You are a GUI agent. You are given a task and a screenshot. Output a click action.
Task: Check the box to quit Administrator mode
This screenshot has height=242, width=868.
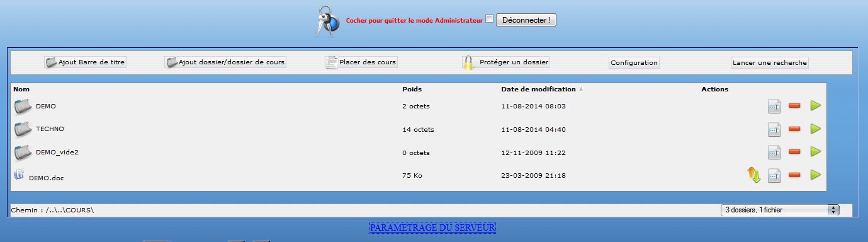tap(490, 20)
